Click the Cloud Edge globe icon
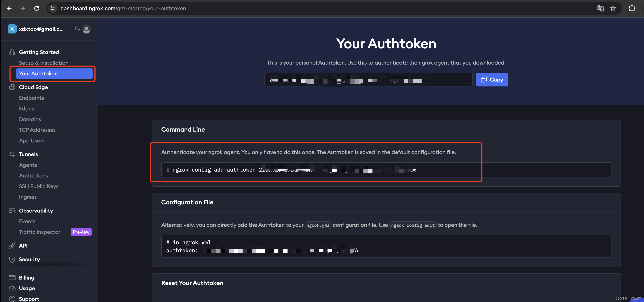 [12, 87]
